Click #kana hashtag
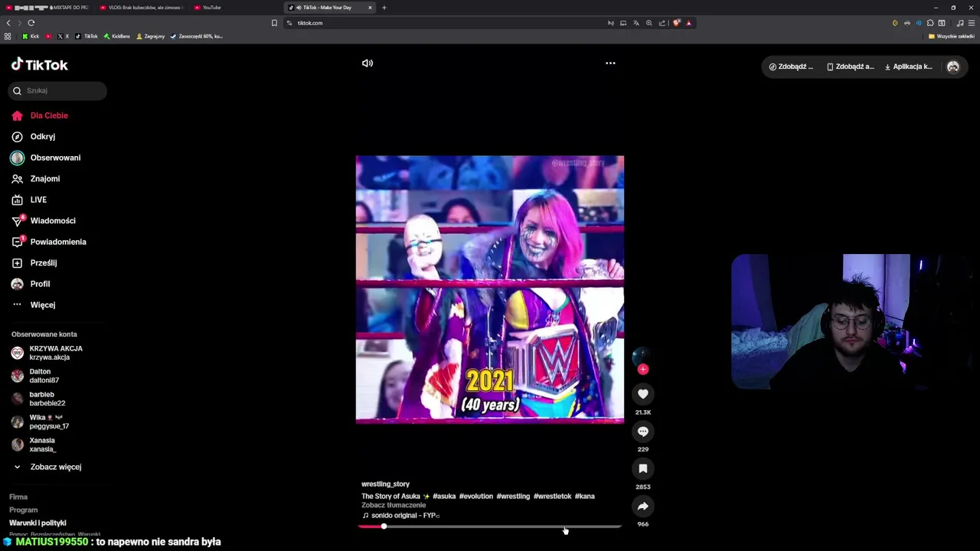 [585, 496]
